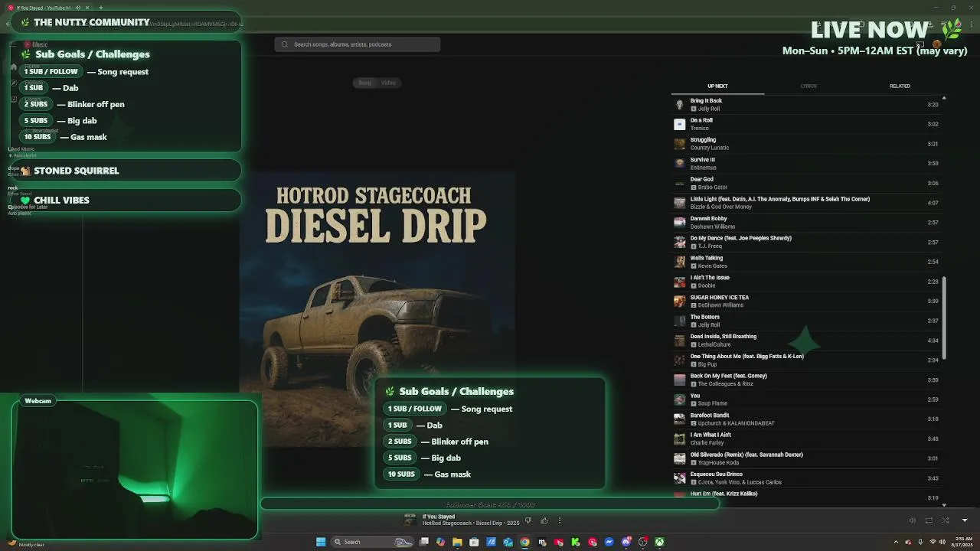Dislike the song If You Stayed
This screenshot has width=980, height=551.
[528, 520]
